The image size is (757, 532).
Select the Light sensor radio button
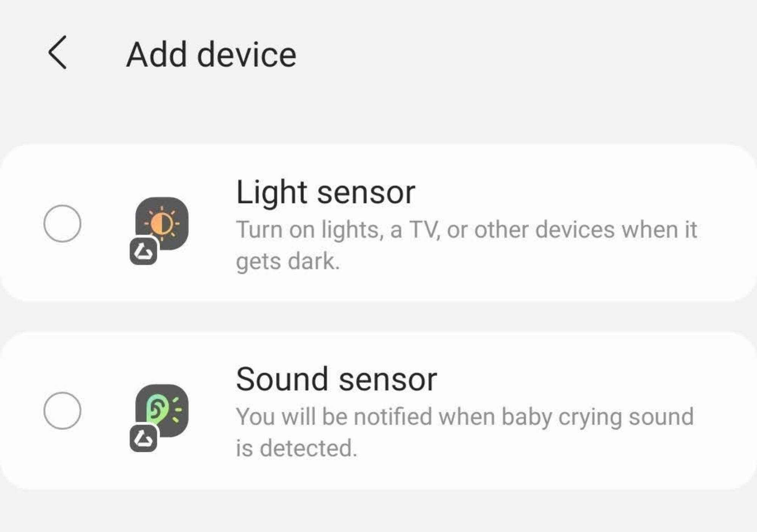tap(62, 223)
